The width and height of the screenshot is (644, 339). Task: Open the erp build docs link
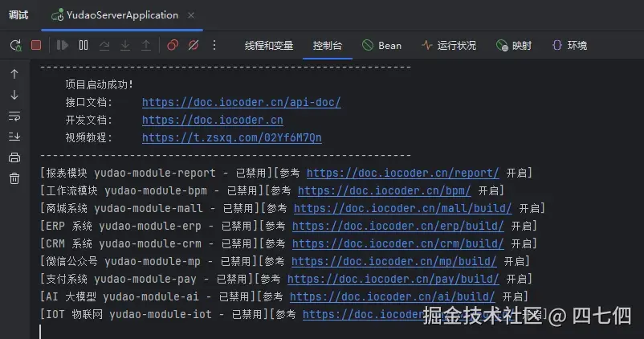(x=397, y=226)
